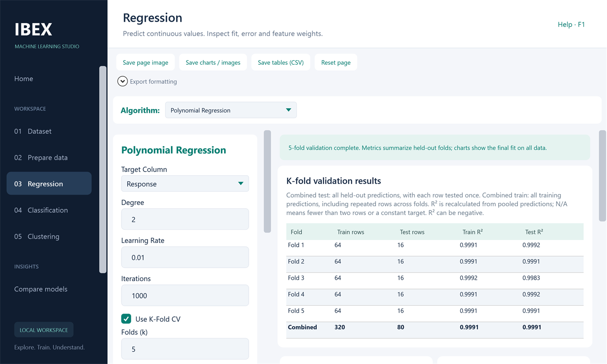607x364 pixels.
Task: Open the 02 Prepare data section
Action: tap(49, 158)
